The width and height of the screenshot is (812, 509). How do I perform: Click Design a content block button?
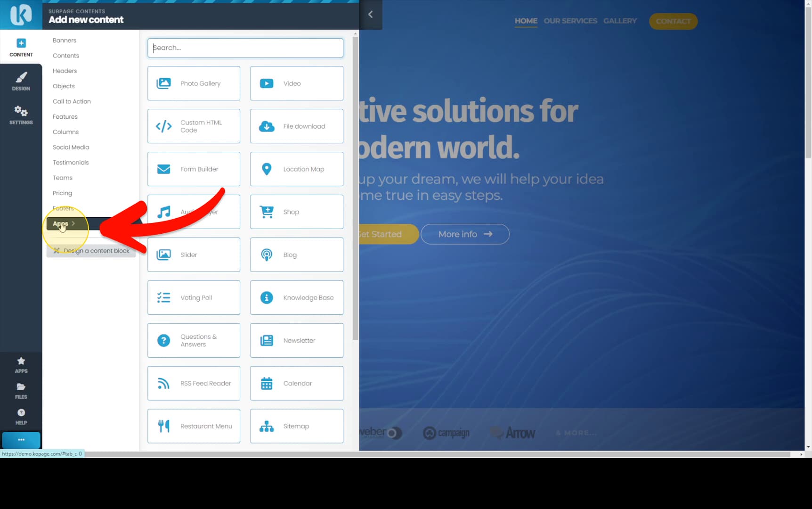tap(91, 251)
